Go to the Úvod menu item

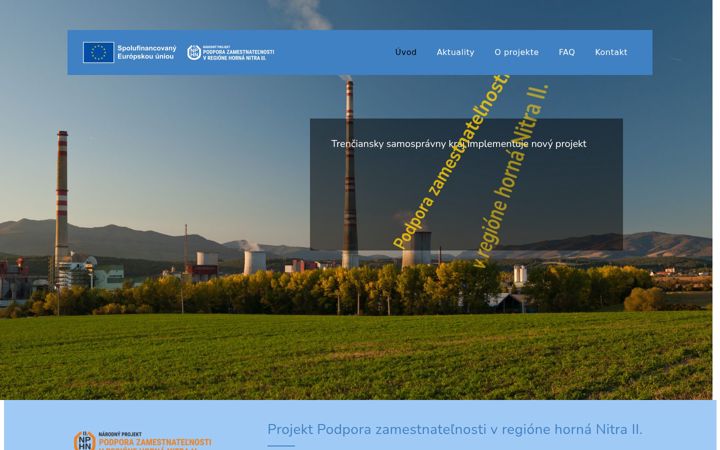(405, 52)
